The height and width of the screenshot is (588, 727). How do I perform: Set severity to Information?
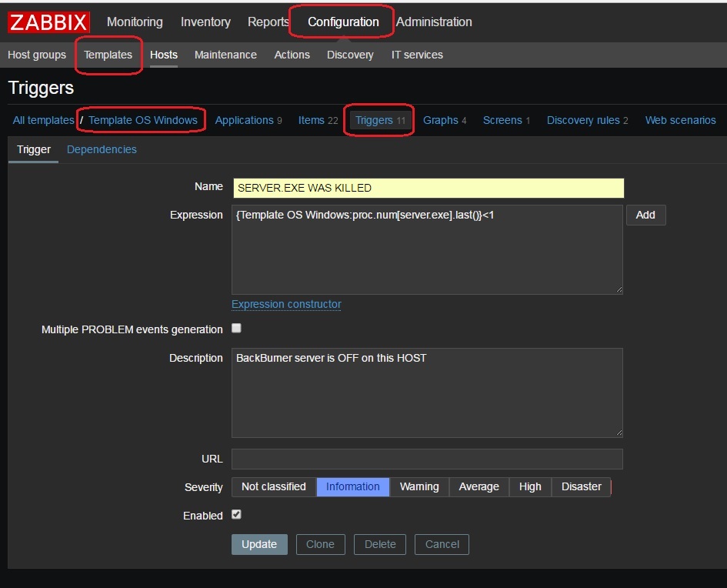tap(353, 487)
